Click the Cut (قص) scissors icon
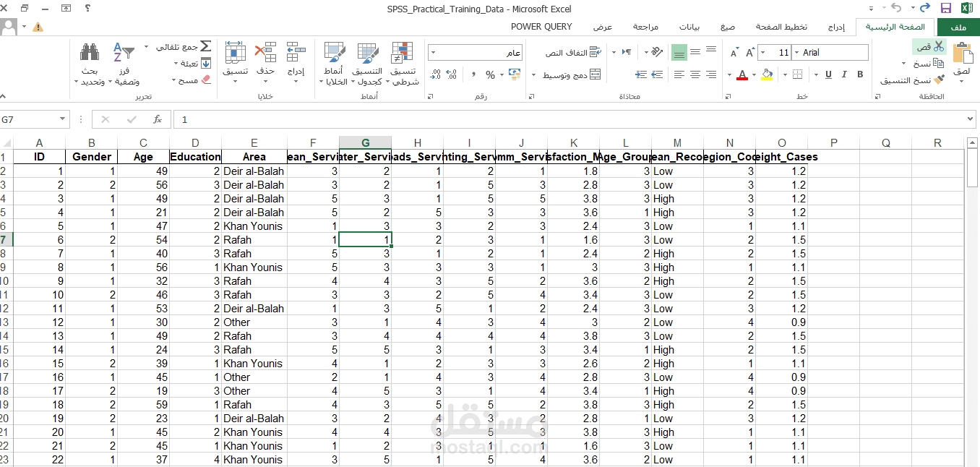Screen dimensions: 980x467 tap(939, 46)
